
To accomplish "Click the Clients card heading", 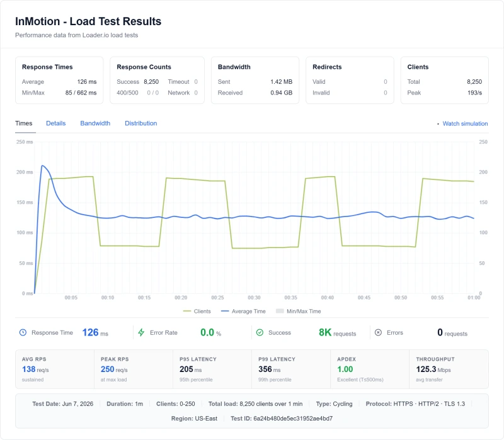I will pyautogui.click(x=418, y=67).
